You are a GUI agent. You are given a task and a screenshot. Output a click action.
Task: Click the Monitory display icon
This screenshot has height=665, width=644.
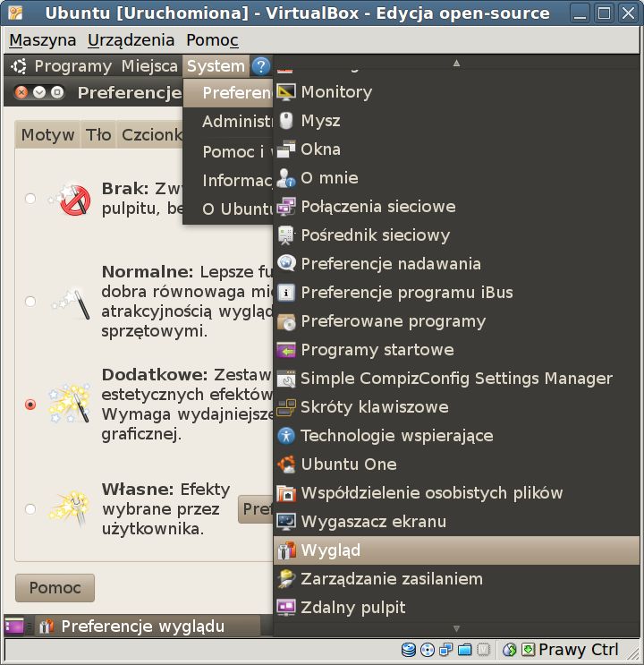(286, 92)
